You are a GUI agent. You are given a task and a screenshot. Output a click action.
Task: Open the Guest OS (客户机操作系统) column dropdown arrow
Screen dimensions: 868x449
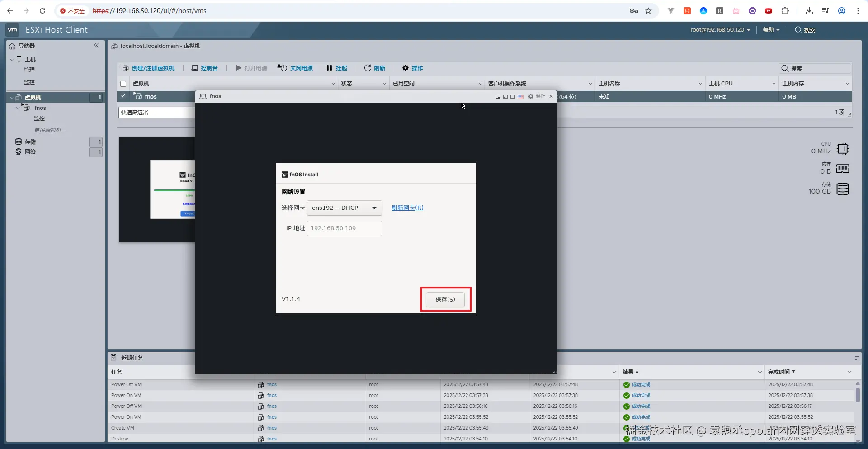pyautogui.click(x=590, y=84)
